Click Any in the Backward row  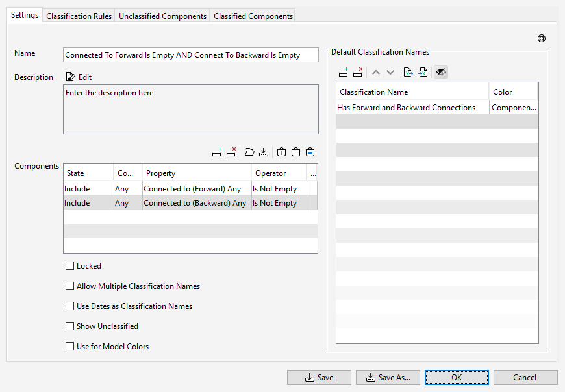click(x=128, y=203)
